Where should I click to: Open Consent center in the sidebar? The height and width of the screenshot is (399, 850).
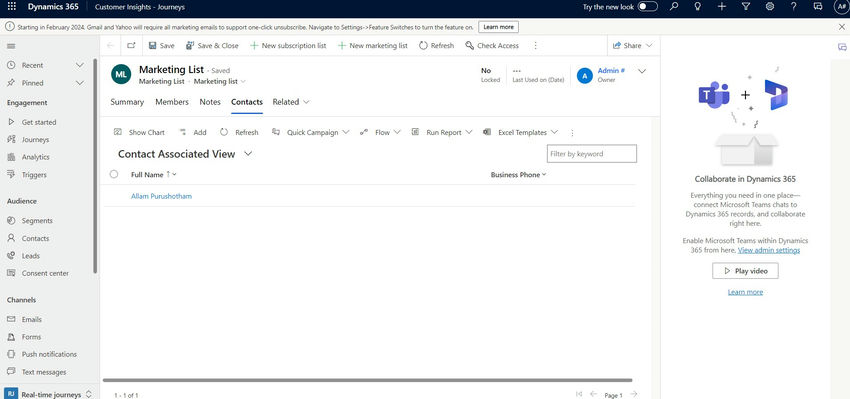(x=45, y=273)
